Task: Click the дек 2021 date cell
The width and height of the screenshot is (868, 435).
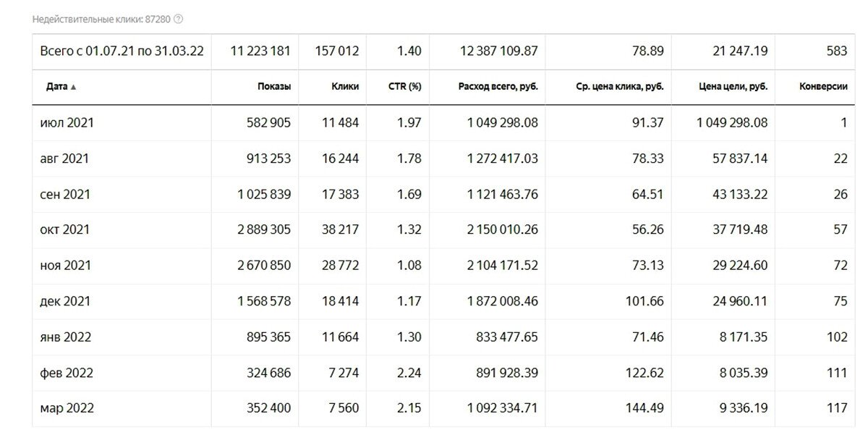Action: point(65,301)
